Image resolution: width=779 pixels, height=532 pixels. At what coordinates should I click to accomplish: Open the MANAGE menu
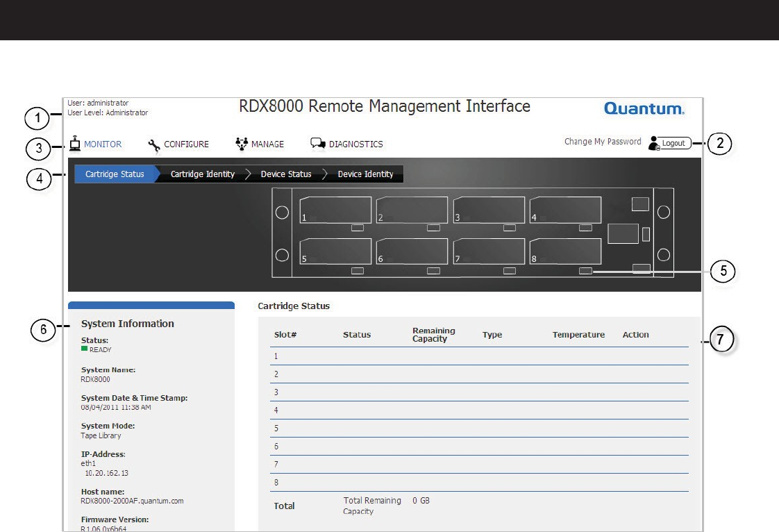pos(267,144)
